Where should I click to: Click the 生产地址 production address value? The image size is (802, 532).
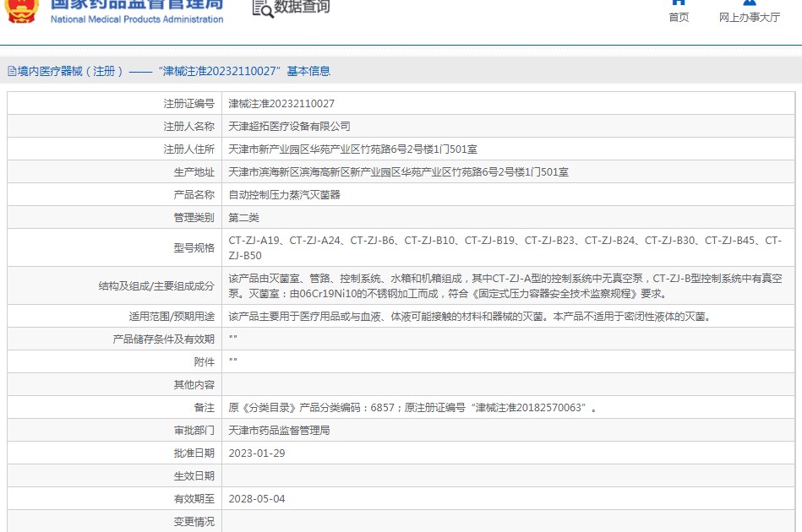tap(398, 172)
